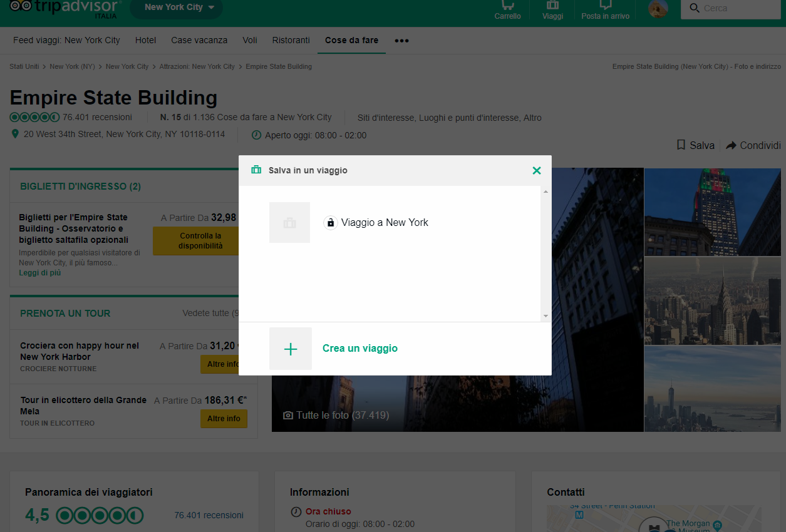
Task: Open the Crociera con happy hour tour
Action: point(80,351)
